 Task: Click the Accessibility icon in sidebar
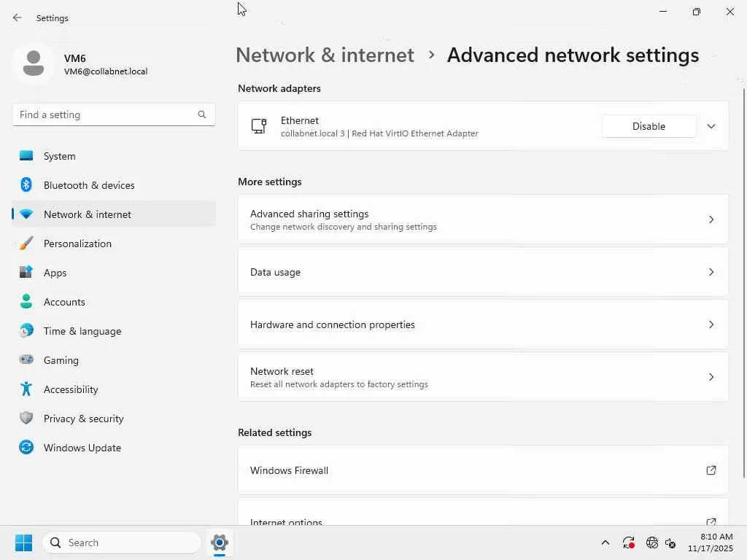coord(26,389)
